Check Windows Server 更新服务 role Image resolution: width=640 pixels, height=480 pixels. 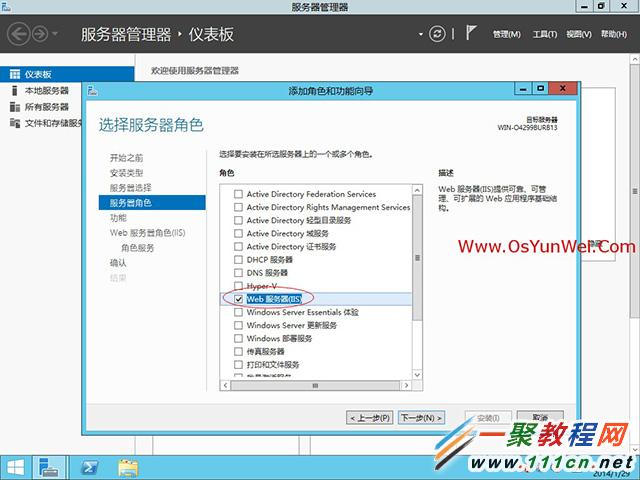238,325
